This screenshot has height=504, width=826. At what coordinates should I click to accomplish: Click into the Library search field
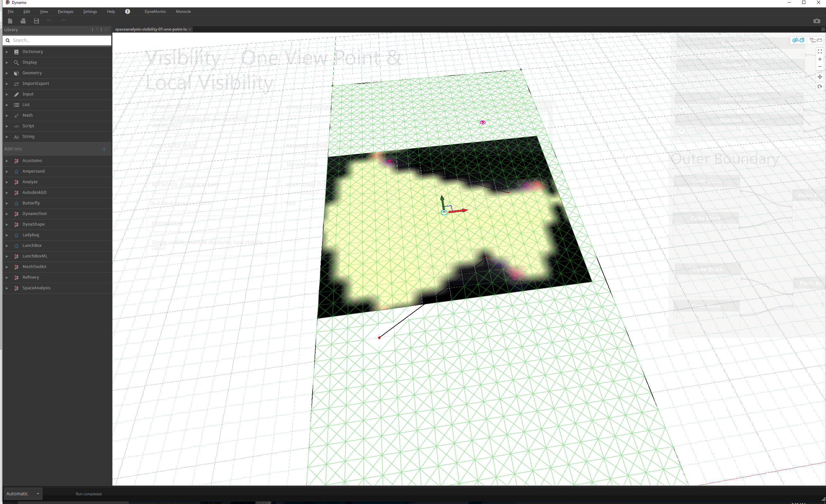pyautogui.click(x=57, y=40)
